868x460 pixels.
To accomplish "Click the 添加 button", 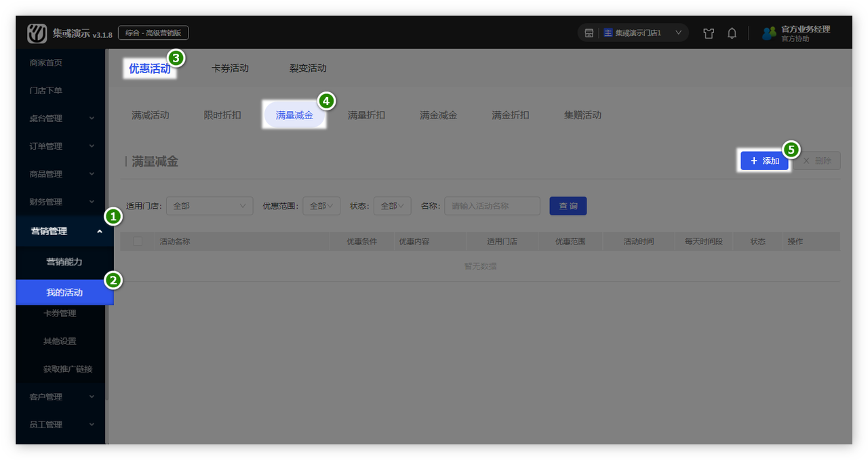I will (764, 161).
